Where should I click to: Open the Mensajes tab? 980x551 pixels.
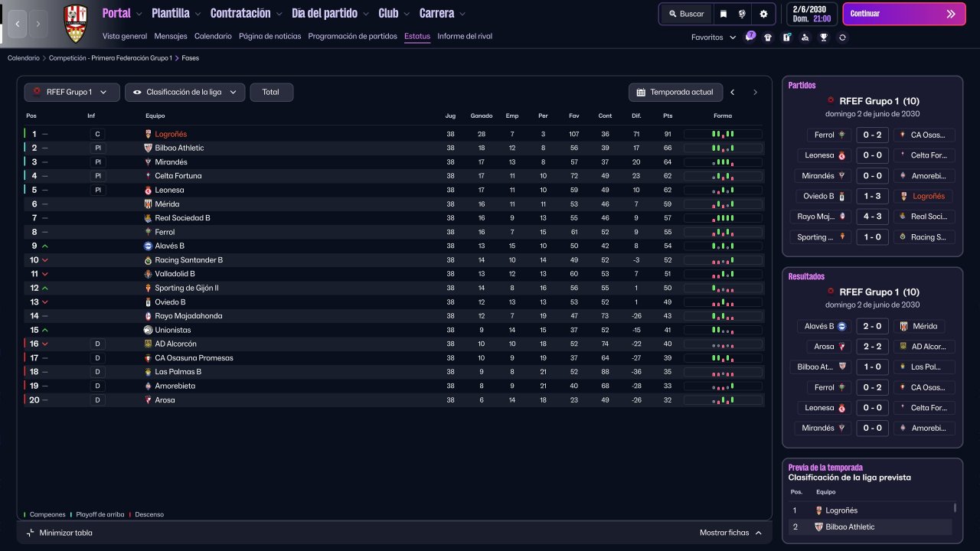(171, 36)
